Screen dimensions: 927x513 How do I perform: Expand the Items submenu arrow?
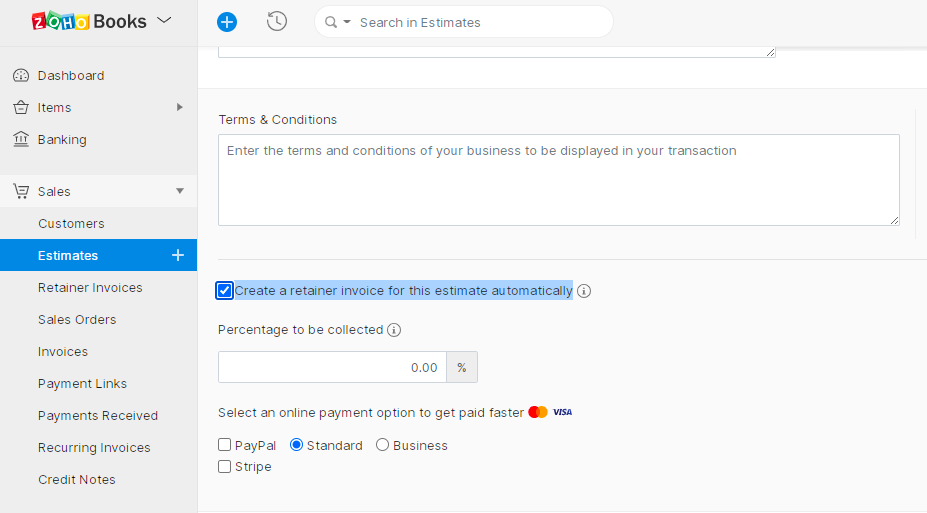pos(180,107)
